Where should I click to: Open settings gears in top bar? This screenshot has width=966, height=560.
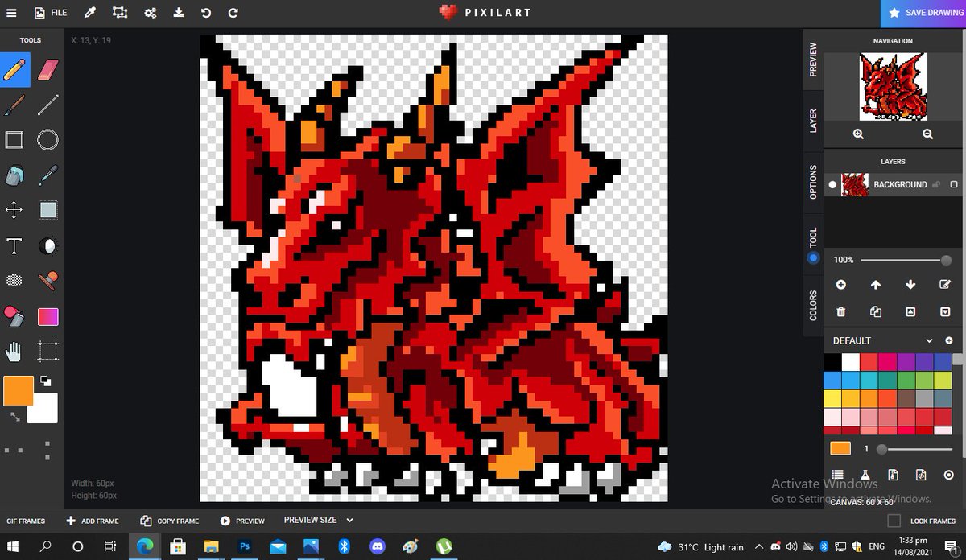[150, 13]
